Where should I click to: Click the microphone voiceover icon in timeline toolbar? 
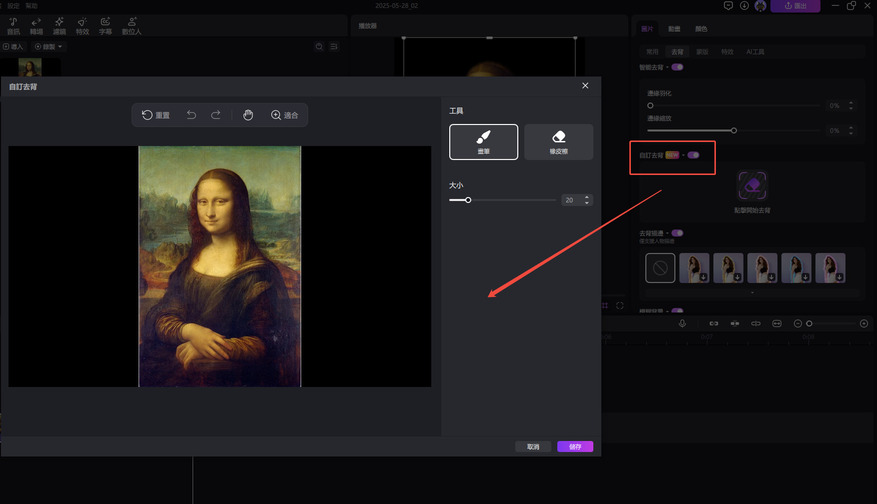(682, 323)
